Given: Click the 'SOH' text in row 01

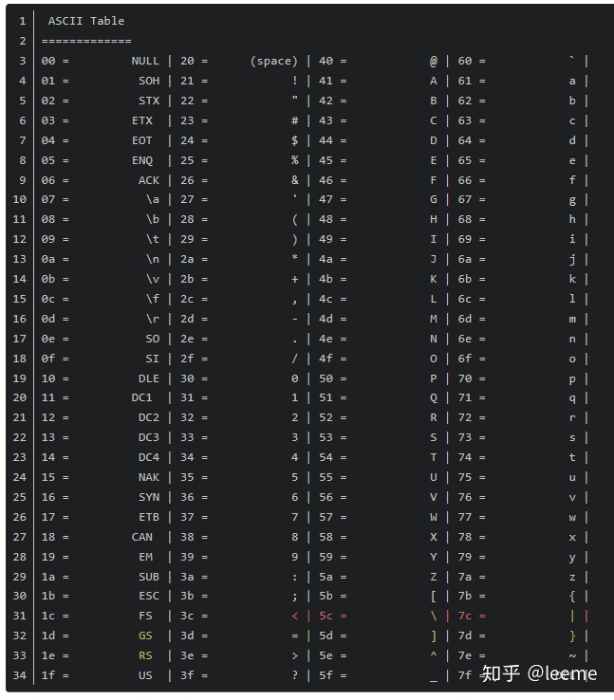Looking at the screenshot, I should pyautogui.click(x=149, y=81).
